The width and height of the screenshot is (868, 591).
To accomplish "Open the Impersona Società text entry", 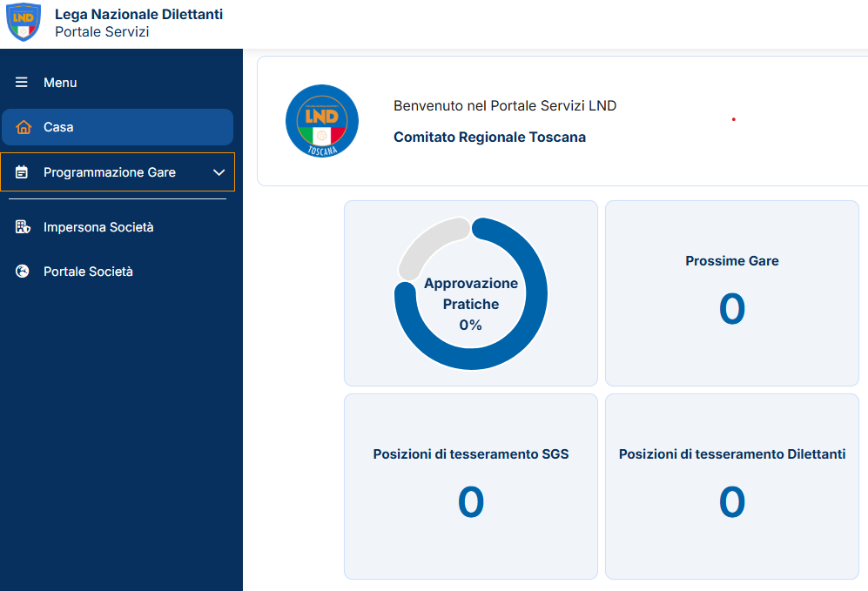I will click(x=98, y=227).
